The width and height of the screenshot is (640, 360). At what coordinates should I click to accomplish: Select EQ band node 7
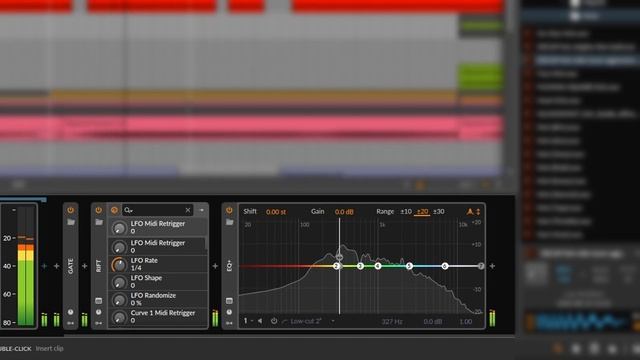coord(481,266)
